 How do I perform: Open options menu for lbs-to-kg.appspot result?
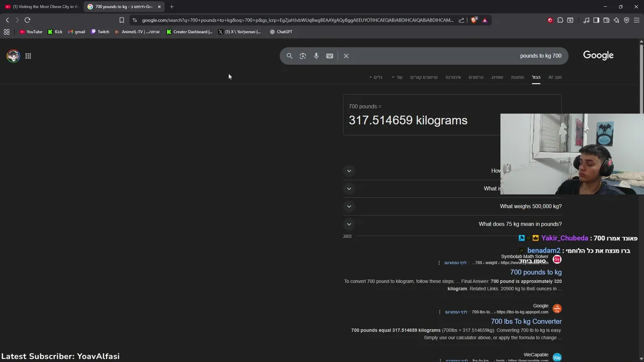coord(439,312)
